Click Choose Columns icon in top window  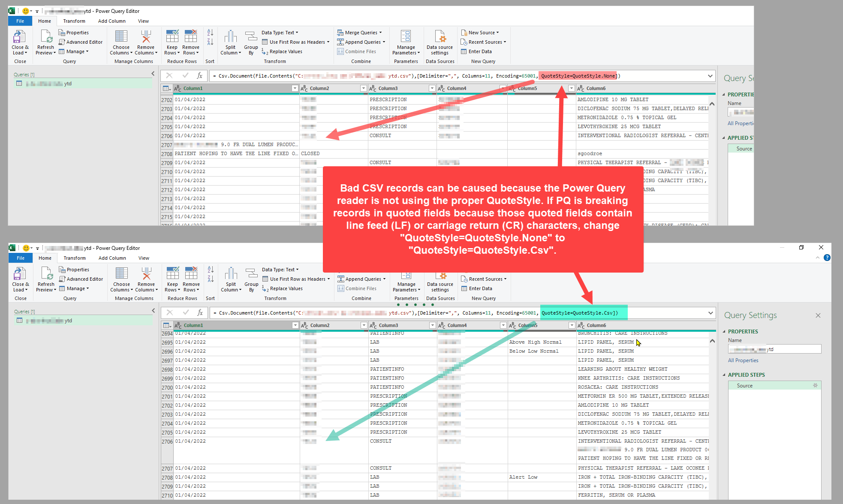tap(121, 37)
